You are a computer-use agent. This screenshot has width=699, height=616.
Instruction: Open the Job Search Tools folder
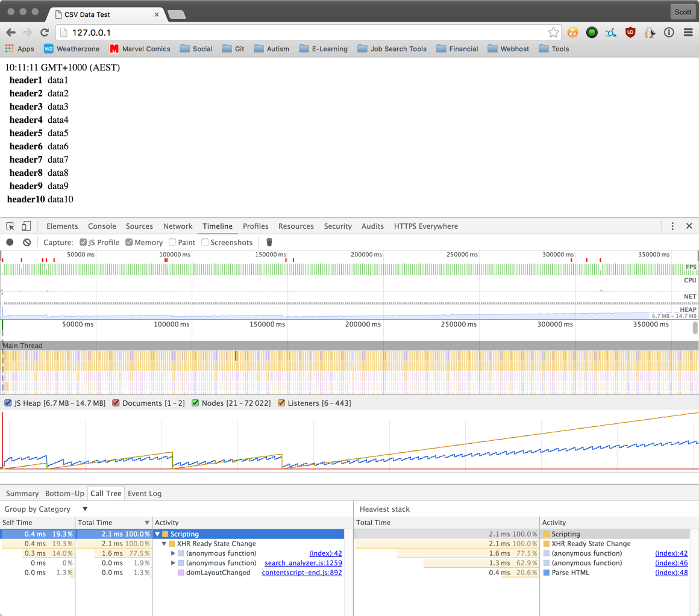[x=392, y=49]
